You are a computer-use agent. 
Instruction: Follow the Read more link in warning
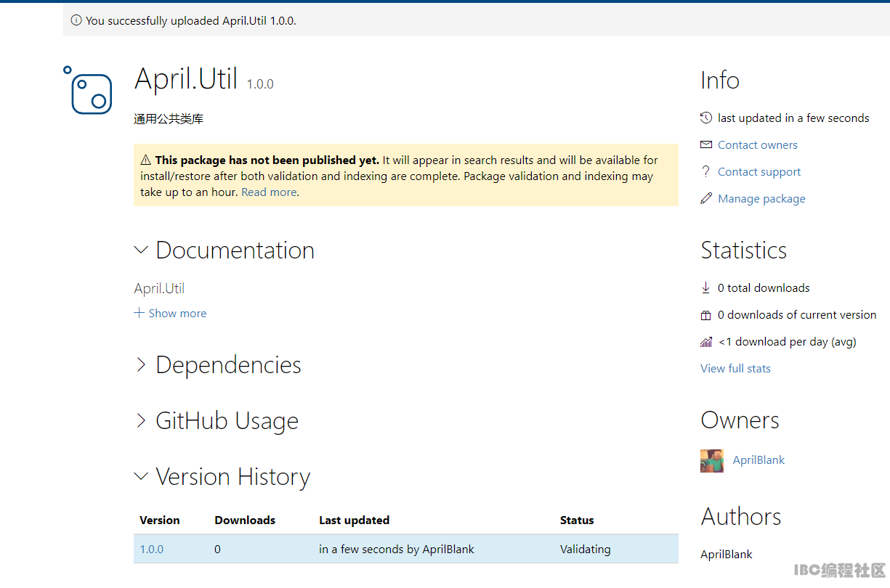(269, 192)
